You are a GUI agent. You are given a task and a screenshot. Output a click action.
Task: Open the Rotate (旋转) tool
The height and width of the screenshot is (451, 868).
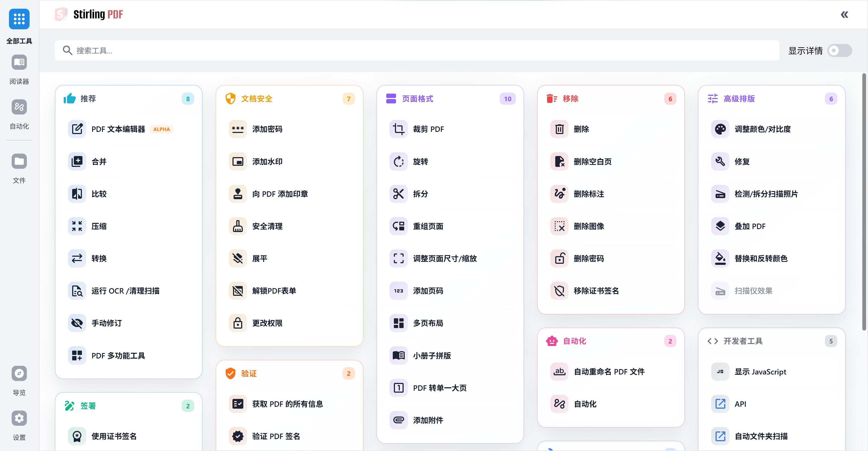tap(420, 161)
